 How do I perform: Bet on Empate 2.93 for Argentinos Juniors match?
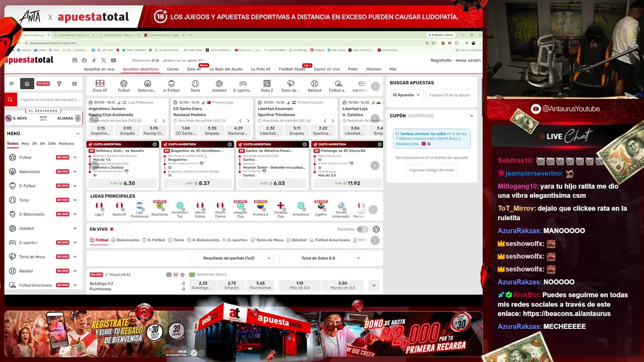127,131
